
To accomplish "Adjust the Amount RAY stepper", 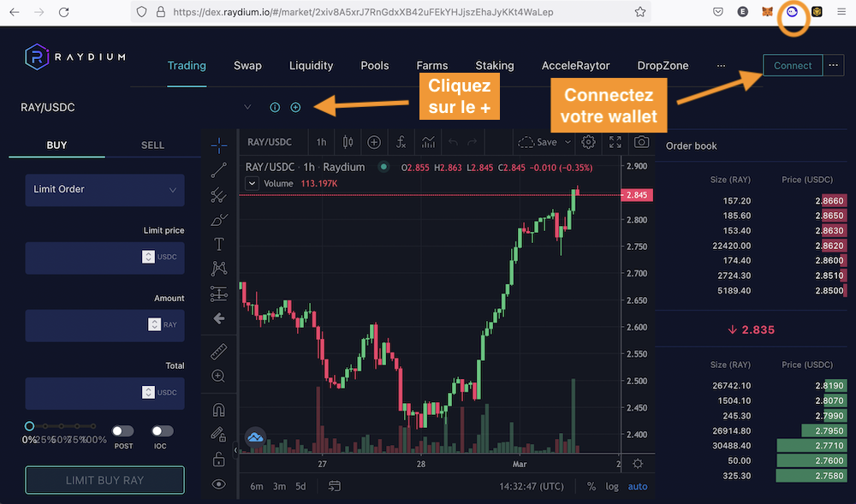I will 154,324.
